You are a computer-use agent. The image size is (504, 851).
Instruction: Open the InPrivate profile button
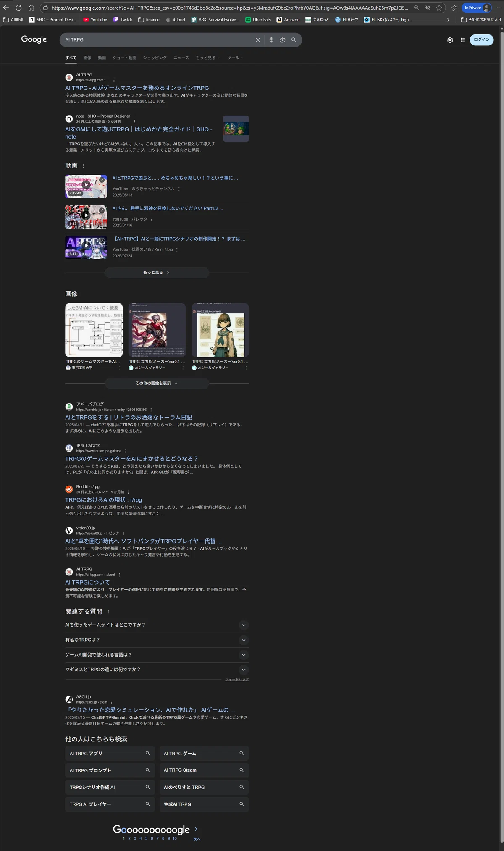[477, 8]
